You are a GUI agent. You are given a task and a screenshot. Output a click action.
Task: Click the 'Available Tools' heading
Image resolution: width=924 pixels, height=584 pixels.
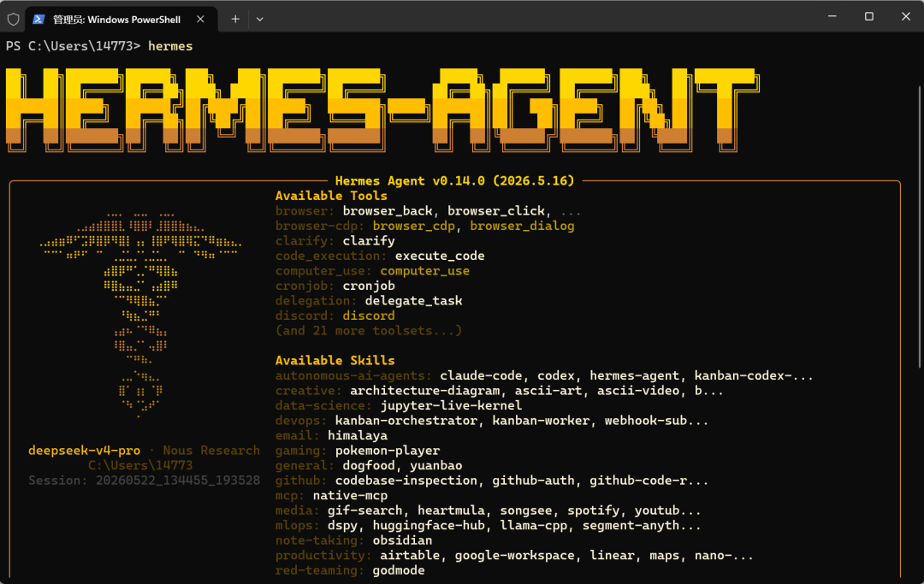click(331, 196)
